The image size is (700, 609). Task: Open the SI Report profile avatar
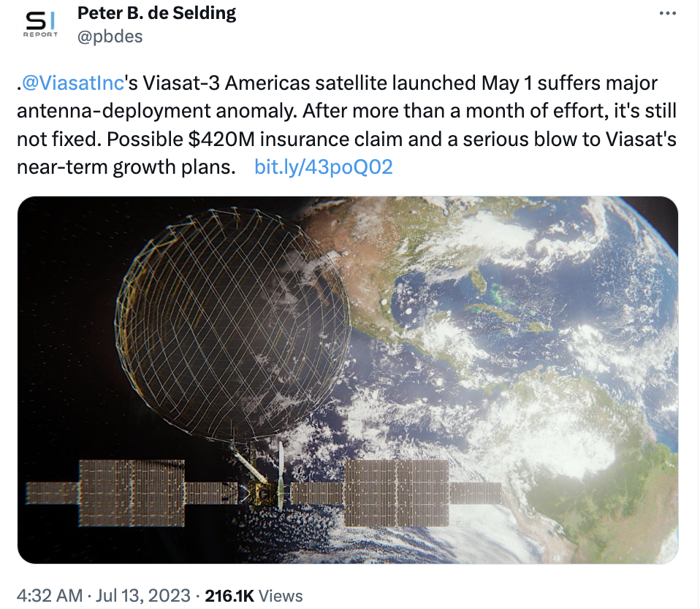pyautogui.click(x=40, y=25)
